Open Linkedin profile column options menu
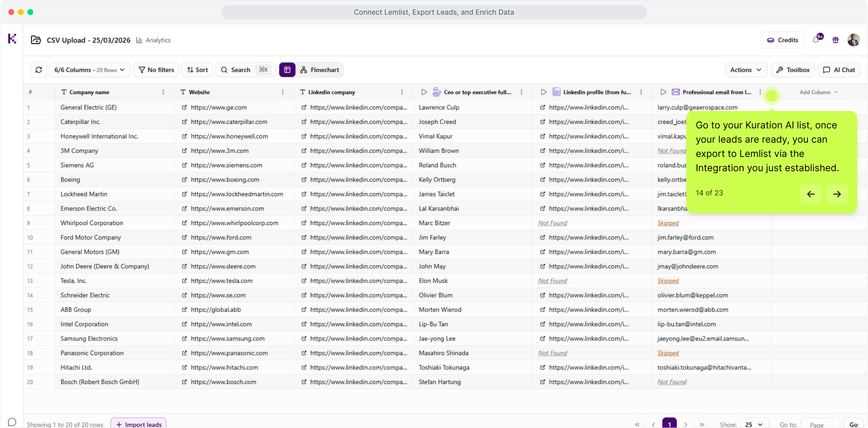The height and width of the screenshot is (428, 868). (641, 92)
